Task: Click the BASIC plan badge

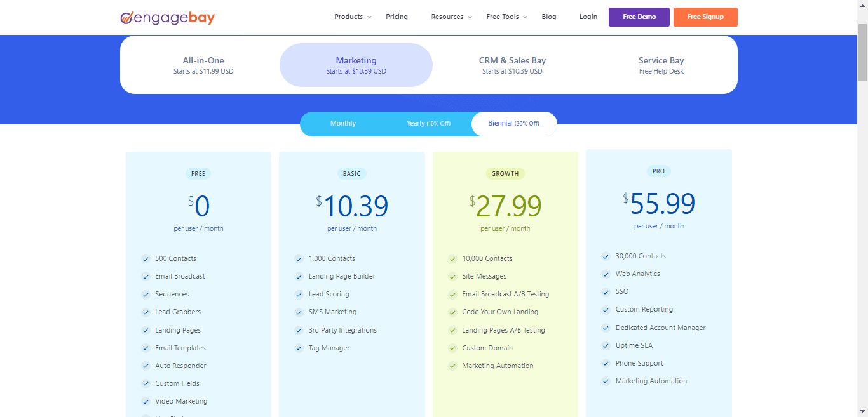Action: tap(352, 173)
